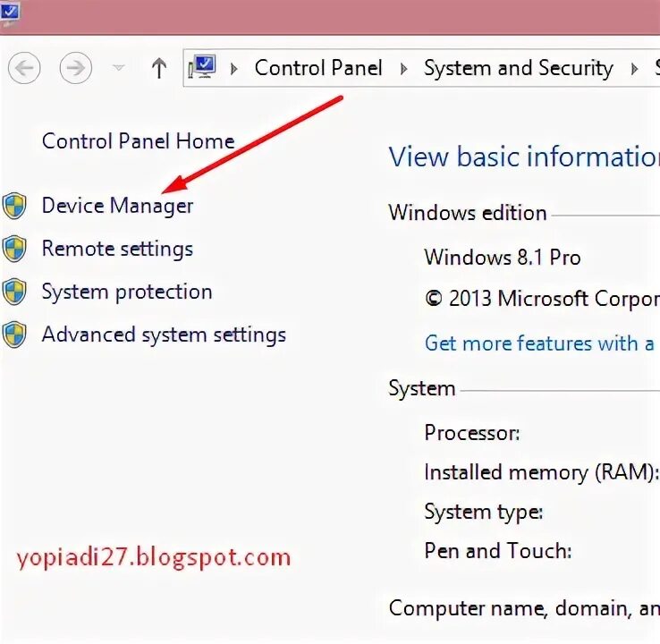
Task: Expand the chevron after Control Panel breadcrumb
Action: (403, 68)
